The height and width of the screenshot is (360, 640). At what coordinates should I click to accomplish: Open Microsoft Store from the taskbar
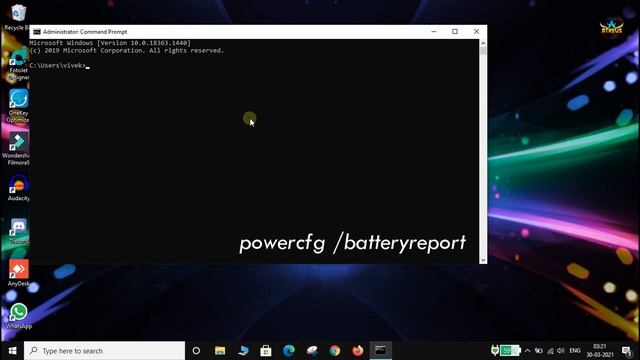266,351
